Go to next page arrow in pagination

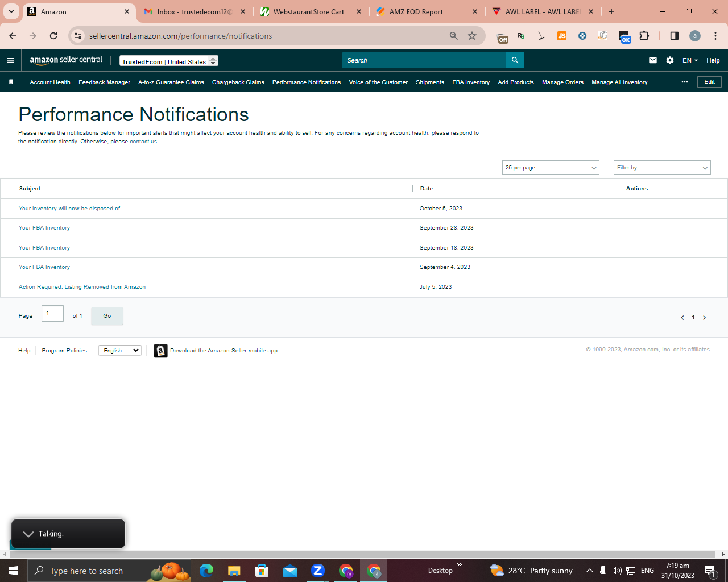(704, 318)
